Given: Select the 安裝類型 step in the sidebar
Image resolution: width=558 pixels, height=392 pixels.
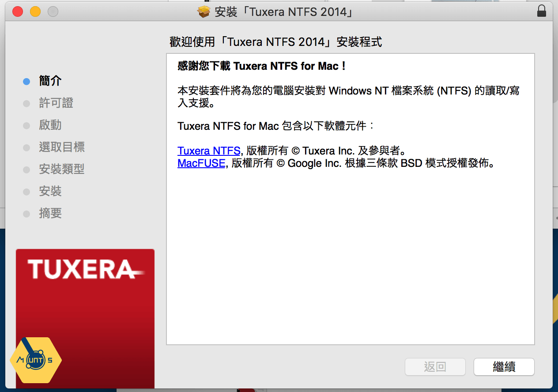Looking at the screenshot, I should pyautogui.click(x=62, y=169).
